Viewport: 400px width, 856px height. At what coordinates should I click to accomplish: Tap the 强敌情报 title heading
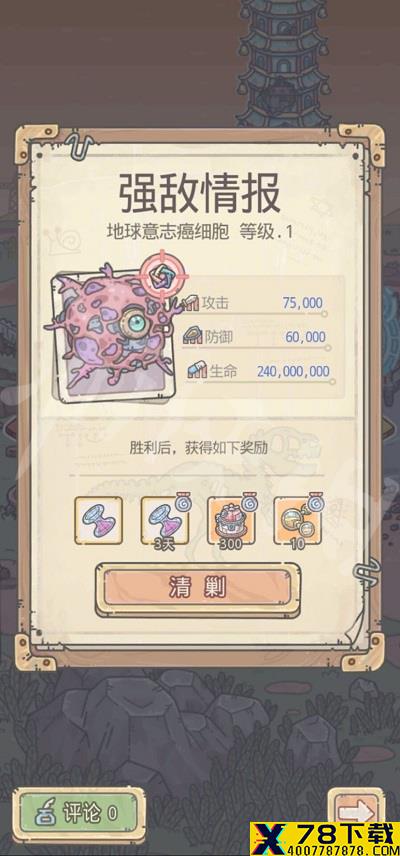[x=200, y=194]
